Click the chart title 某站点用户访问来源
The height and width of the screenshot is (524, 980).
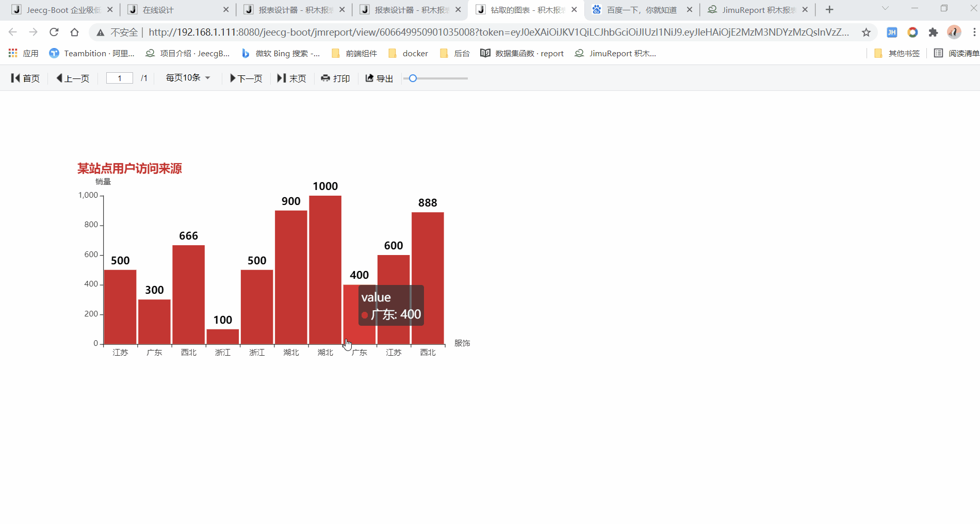[129, 168]
